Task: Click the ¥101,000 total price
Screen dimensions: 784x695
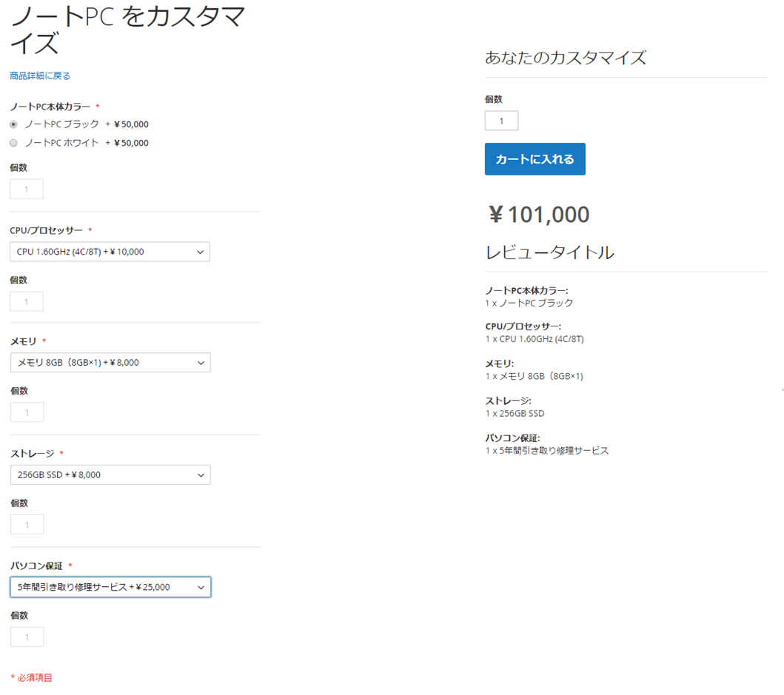Action: click(x=539, y=215)
